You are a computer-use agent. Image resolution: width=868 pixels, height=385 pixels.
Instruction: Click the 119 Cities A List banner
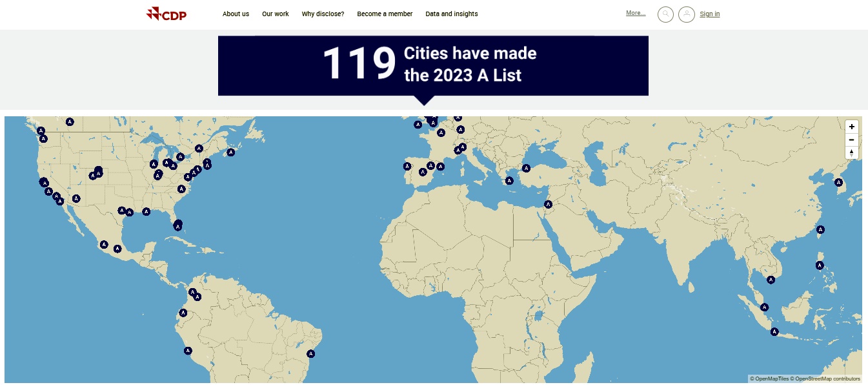click(433, 65)
